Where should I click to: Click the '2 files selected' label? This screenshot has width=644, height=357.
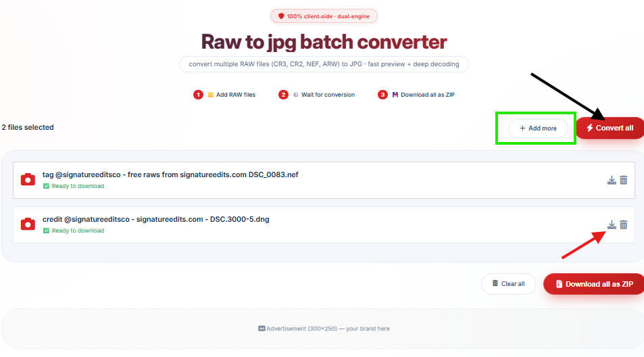pyautogui.click(x=28, y=127)
